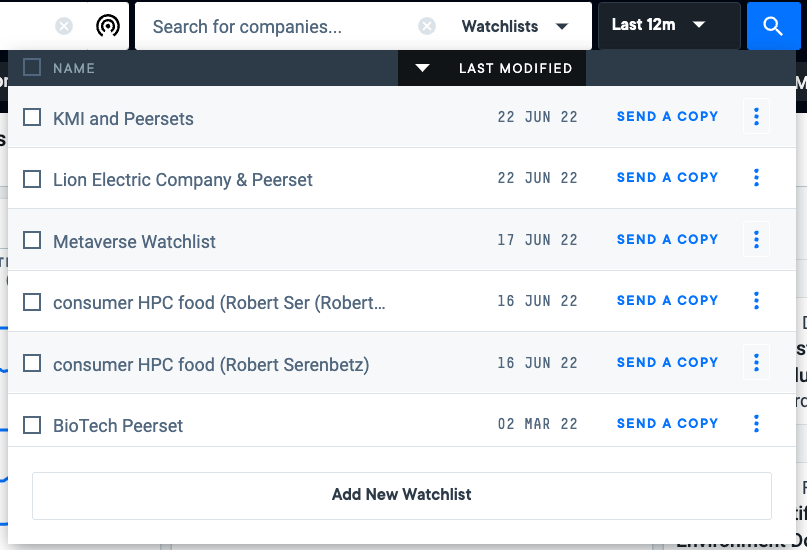Tick the BioTech Peerset checkbox
The width and height of the screenshot is (807, 550).
tap(32, 425)
